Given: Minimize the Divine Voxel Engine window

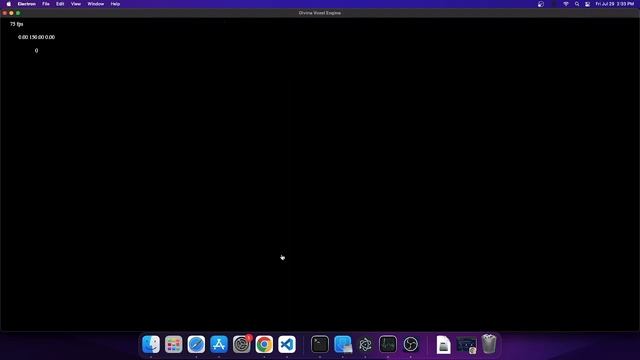Looking at the screenshot, I should pyautogui.click(x=11, y=13).
